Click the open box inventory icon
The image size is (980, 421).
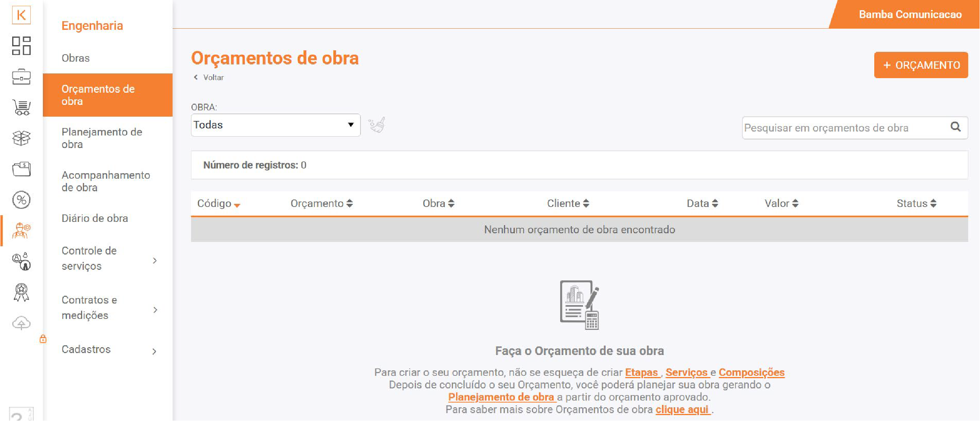(x=21, y=138)
